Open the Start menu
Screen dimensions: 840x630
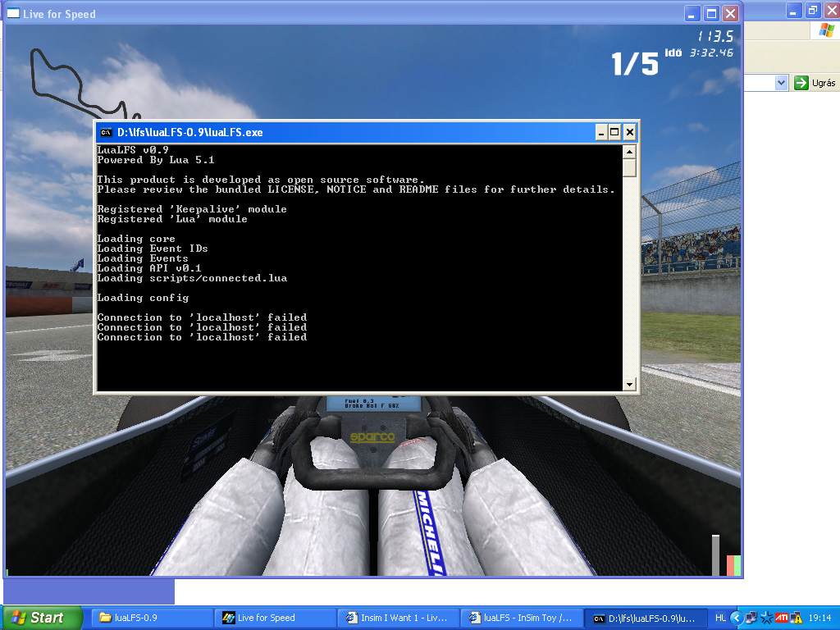pos(43,618)
